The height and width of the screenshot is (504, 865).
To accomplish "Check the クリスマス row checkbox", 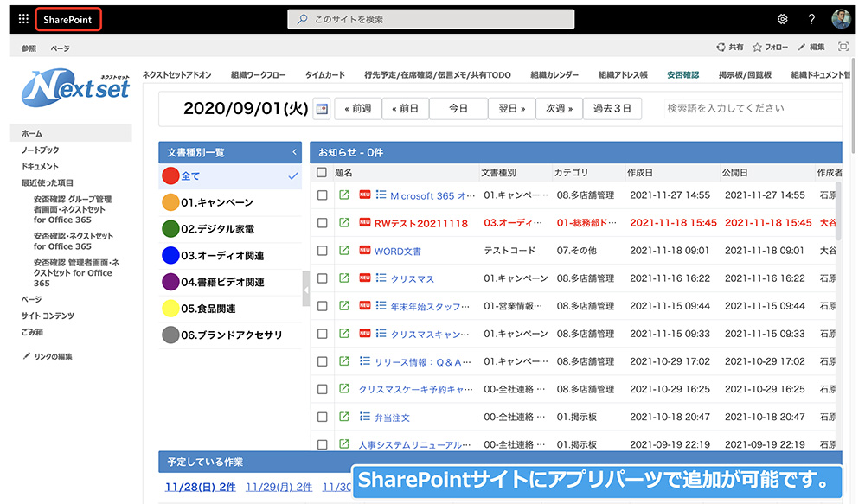I will pos(322,278).
